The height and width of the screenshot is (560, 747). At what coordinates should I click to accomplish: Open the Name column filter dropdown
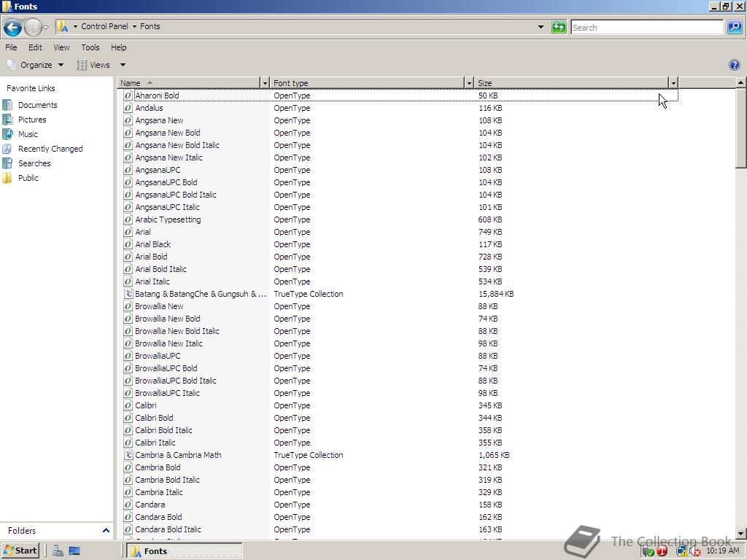tap(265, 83)
